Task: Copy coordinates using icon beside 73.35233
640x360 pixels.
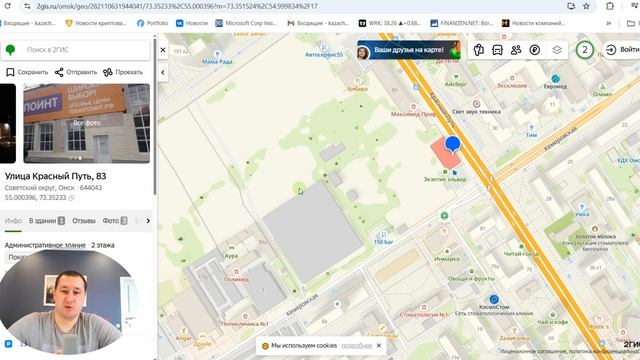Action: tap(71, 198)
